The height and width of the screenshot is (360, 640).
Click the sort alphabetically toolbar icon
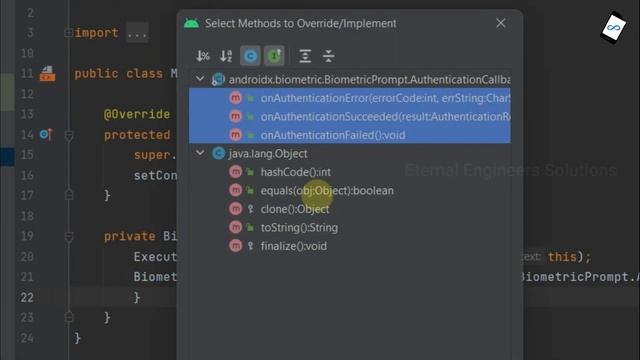(x=226, y=56)
